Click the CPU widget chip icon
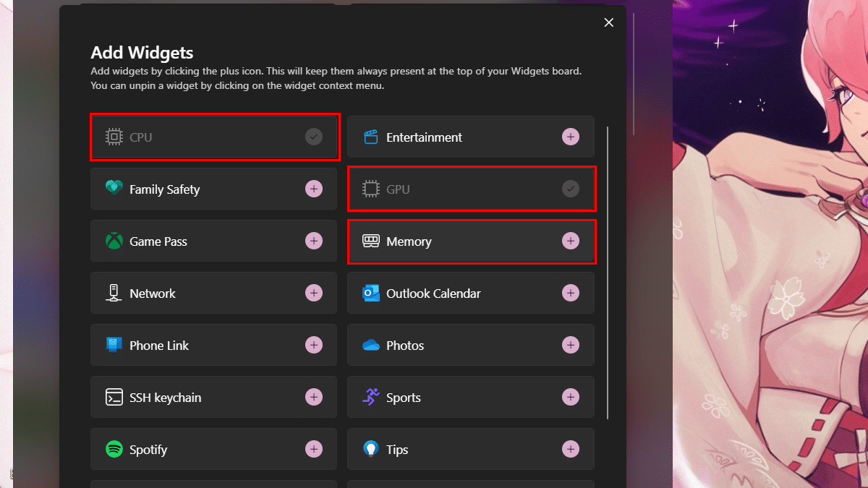The height and width of the screenshot is (488, 868). 114,137
